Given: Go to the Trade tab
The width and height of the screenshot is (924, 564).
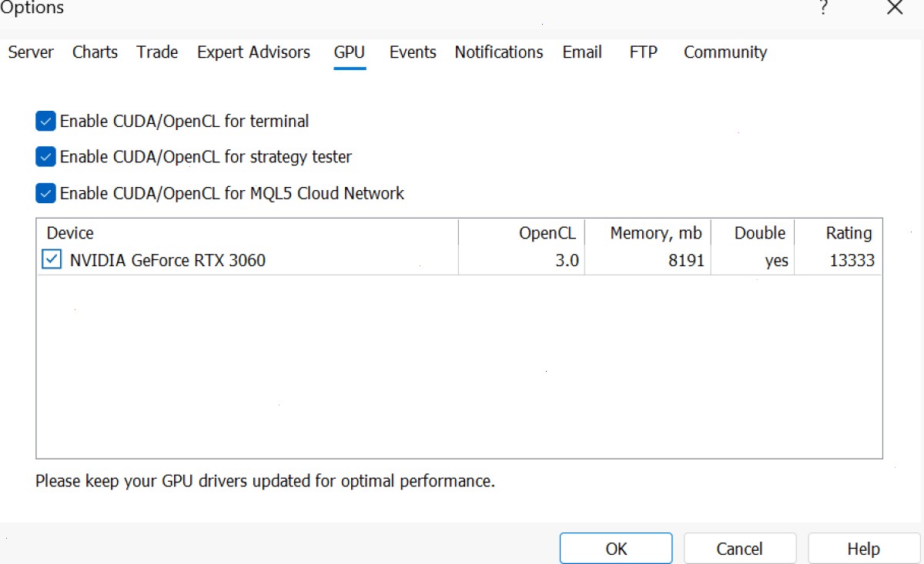Looking at the screenshot, I should [x=157, y=52].
